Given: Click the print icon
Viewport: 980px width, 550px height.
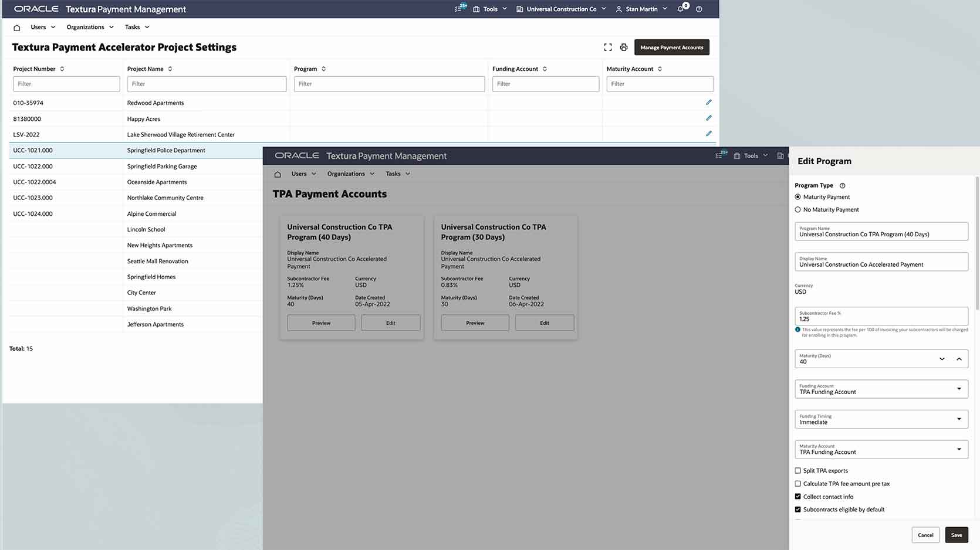Looking at the screenshot, I should click(x=624, y=47).
